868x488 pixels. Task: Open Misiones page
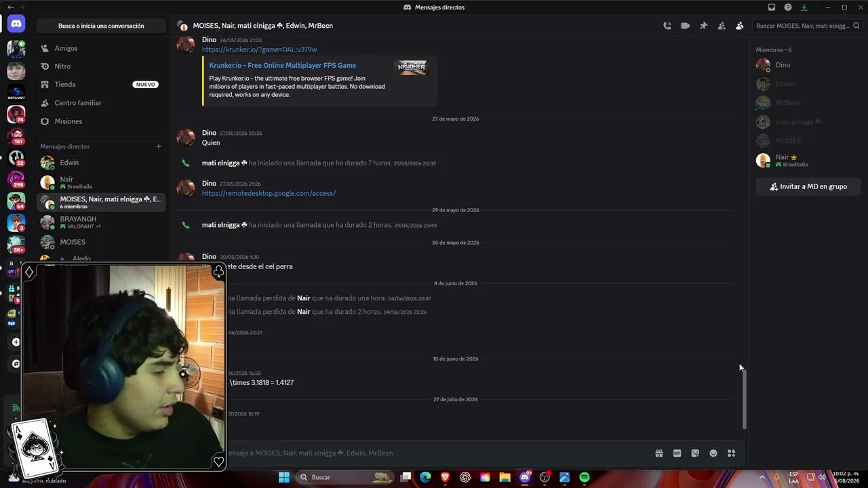[101, 121]
